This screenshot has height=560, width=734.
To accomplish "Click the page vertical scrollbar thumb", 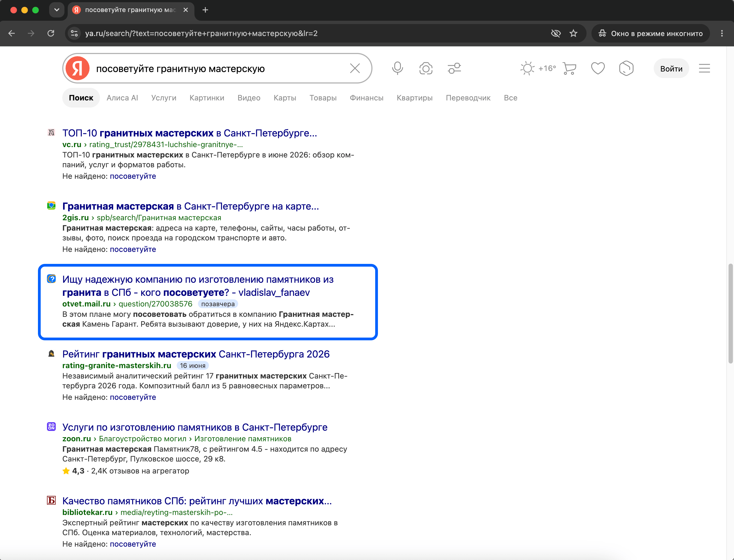I will click(x=730, y=313).
